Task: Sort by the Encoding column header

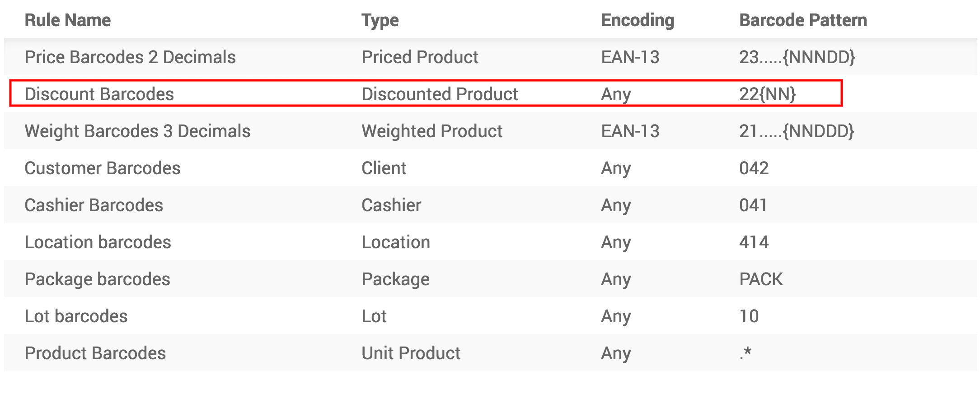Action: [637, 20]
